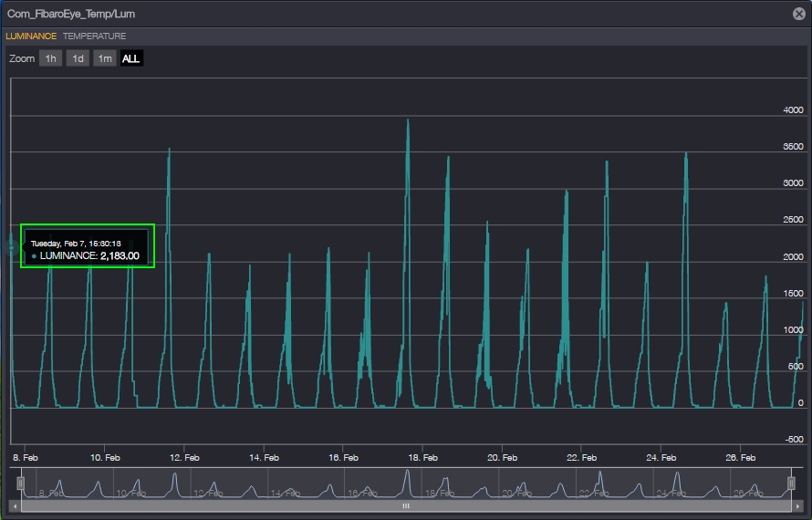Set zoom range to 1d
This screenshot has height=520, width=812.
click(x=78, y=58)
